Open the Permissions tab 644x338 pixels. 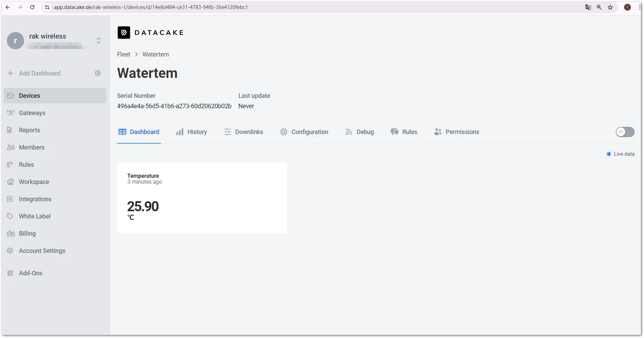point(456,132)
